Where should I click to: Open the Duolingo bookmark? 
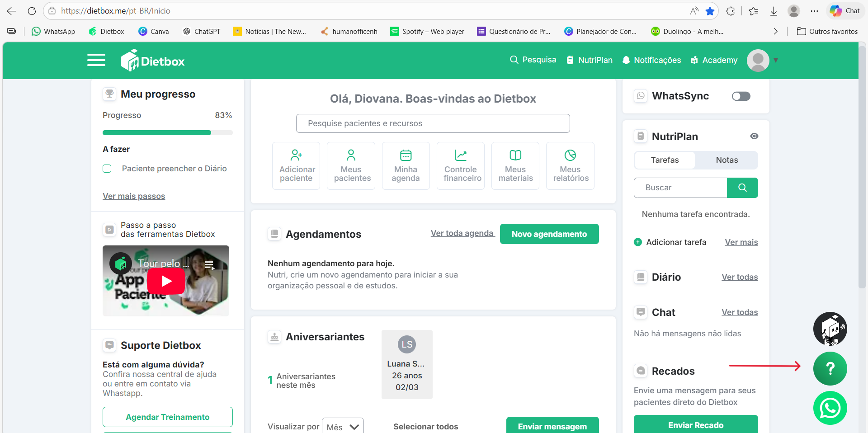[x=687, y=31]
